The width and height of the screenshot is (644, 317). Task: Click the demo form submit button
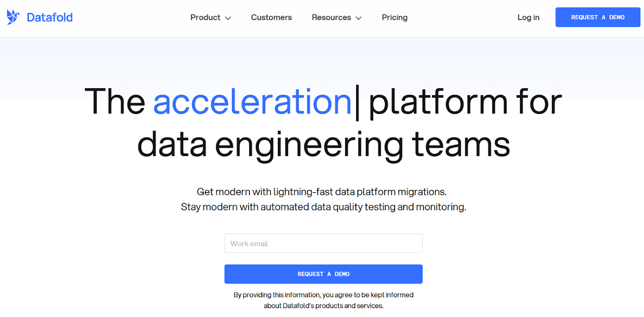coord(323,274)
